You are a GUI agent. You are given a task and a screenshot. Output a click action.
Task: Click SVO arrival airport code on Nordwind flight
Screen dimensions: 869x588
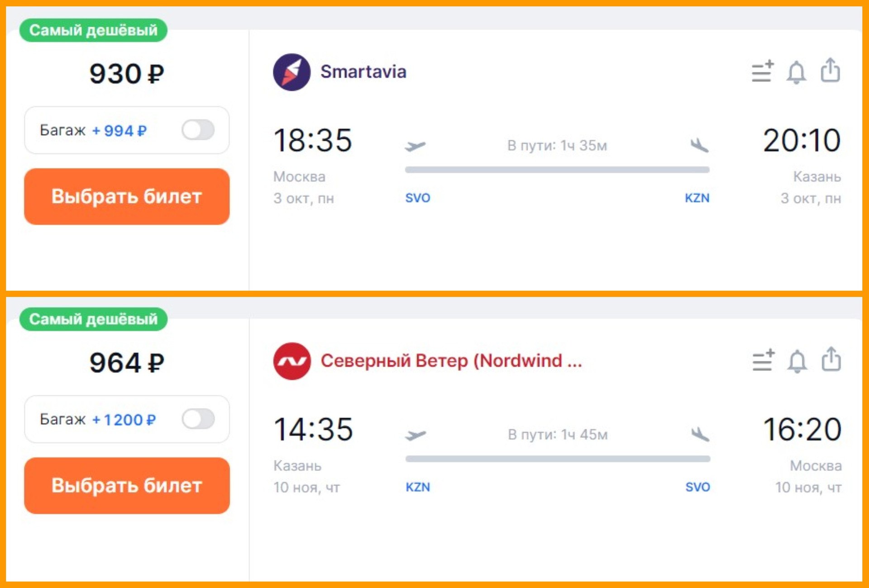pos(697,487)
